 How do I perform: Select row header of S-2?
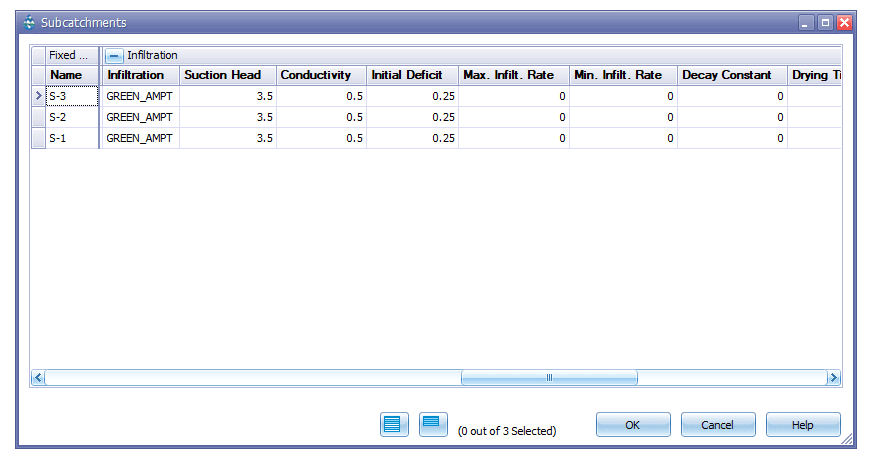pyautogui.click(x=38, y=117)
